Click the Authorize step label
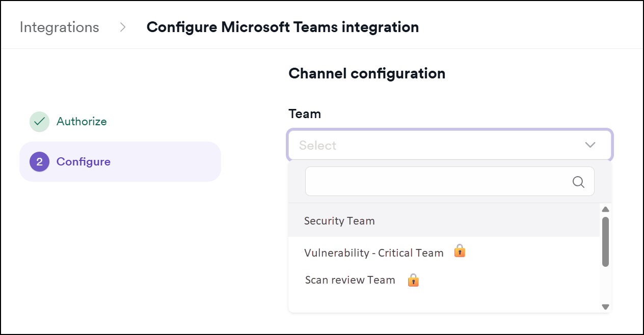Screen dimensions: 644x335 [x=81, y=121]
